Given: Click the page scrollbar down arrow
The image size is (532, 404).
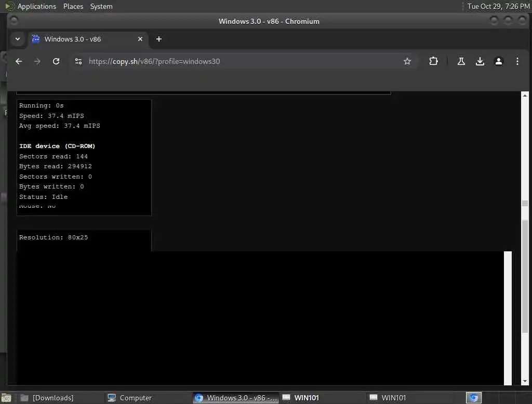Looking at the screenshot, I should coord(525,381).
